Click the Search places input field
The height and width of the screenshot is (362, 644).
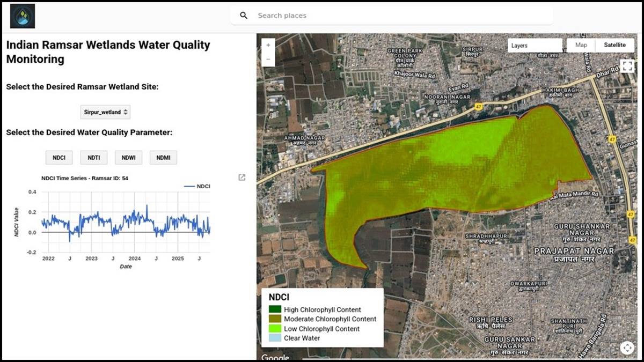pyautogui.click(x=397, y=16)
